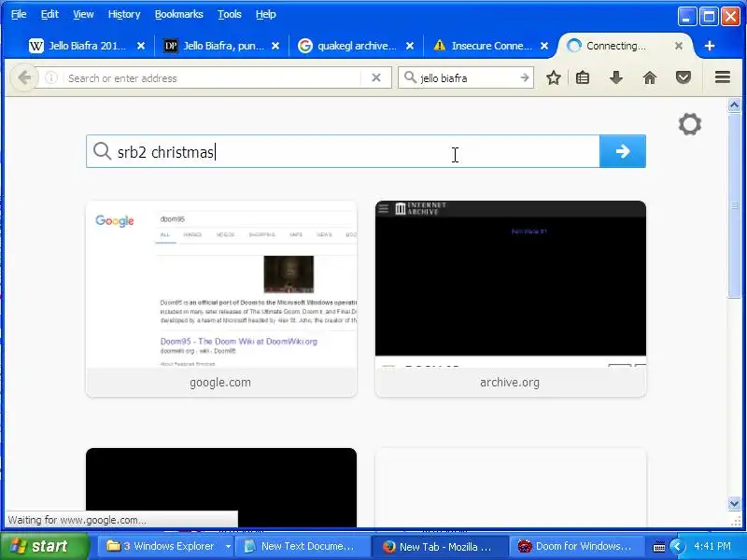This screenshot has height=560, width=747.
Task: Open the Windows start button
Action: point(44,546)
